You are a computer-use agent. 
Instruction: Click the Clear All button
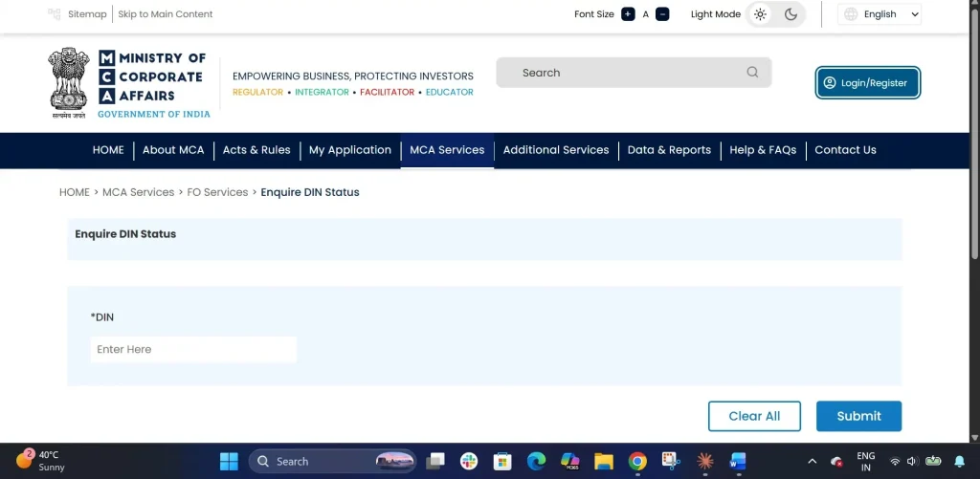[x=754, y=416]
